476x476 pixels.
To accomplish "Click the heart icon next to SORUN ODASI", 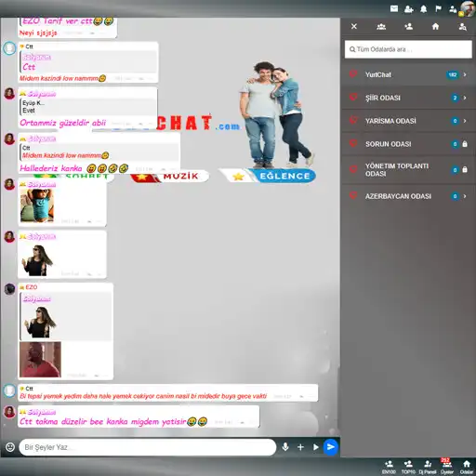I will (353, 143).
